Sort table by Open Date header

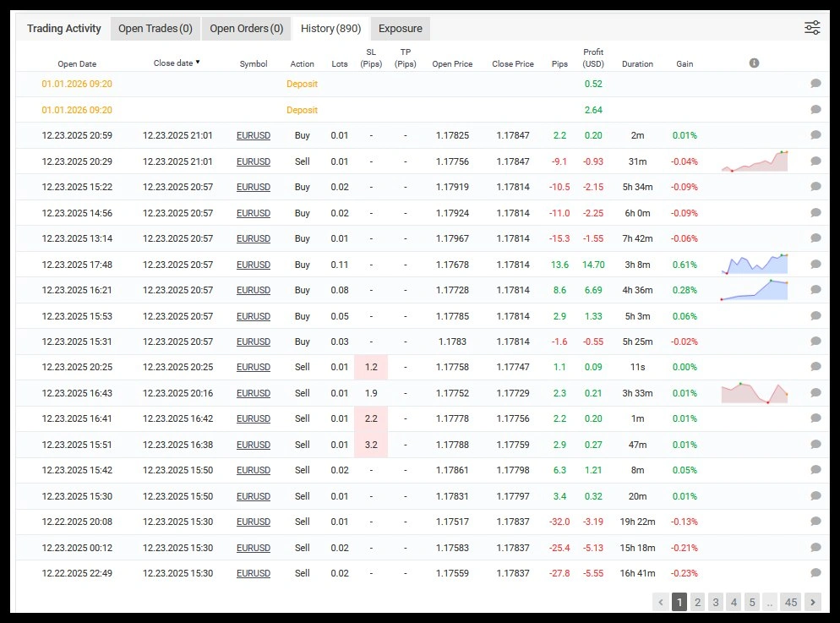click(x=77, y=63)
